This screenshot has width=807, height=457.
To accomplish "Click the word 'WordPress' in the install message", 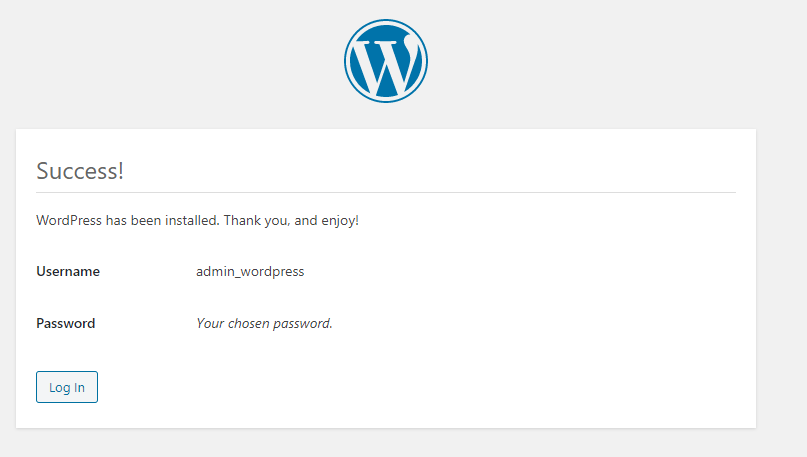I will pyautogui.click(x=69, y=220).
